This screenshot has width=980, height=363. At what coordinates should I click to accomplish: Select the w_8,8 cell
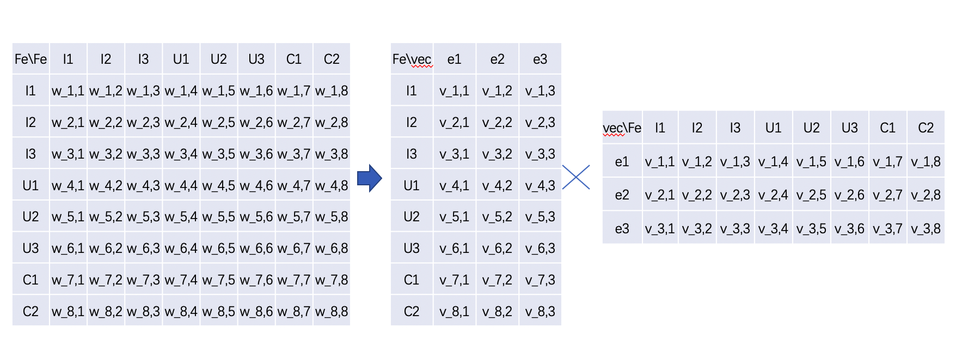coord(332,311)
